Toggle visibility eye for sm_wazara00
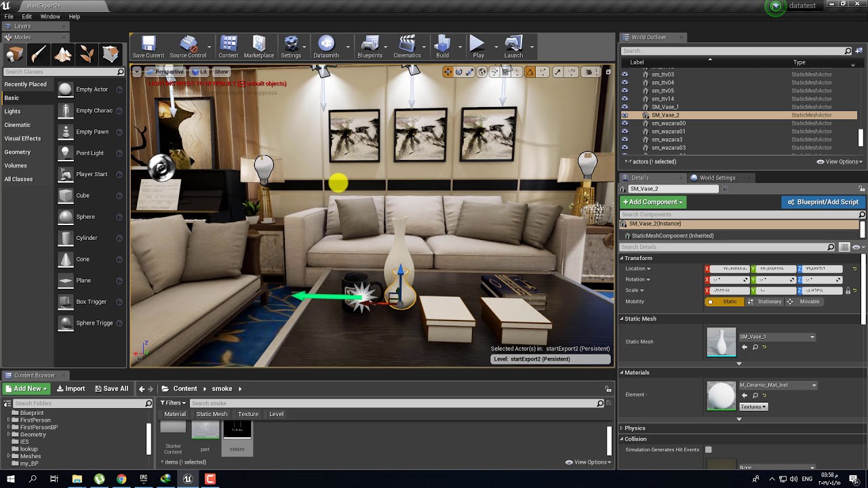 tap(625, 123)
